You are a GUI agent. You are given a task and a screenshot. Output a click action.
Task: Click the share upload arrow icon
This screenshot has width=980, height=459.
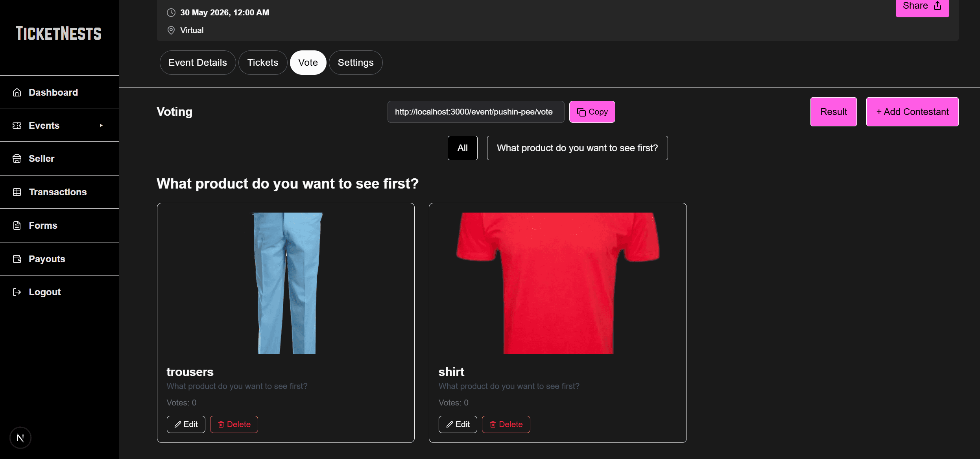(938, 6)
